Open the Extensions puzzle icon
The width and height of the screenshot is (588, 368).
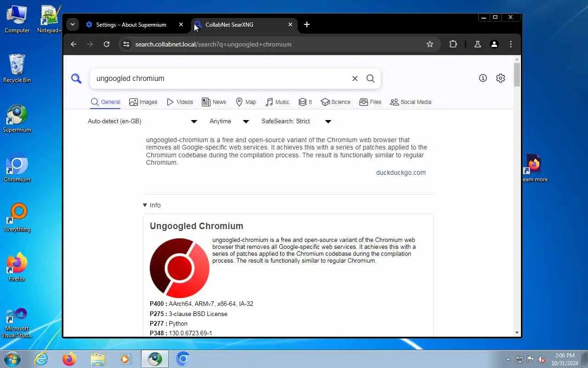pyautogui.click(x=453, y=44)
